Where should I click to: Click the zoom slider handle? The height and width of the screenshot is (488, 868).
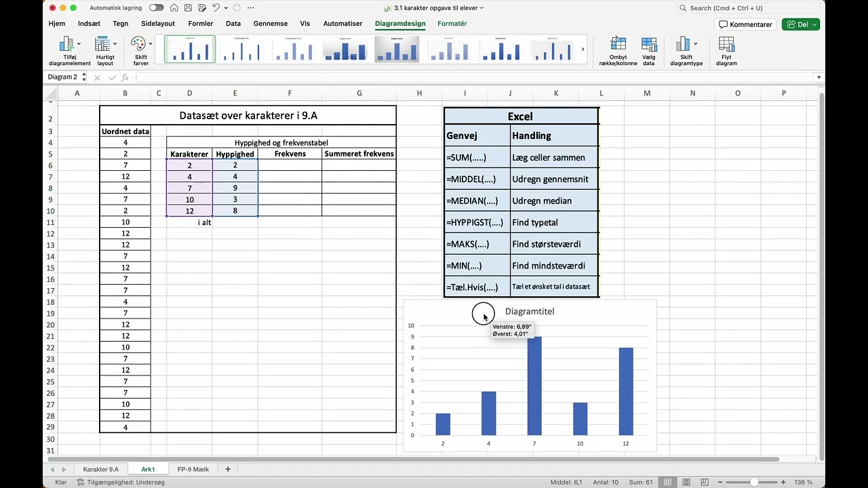coord(754,482)
